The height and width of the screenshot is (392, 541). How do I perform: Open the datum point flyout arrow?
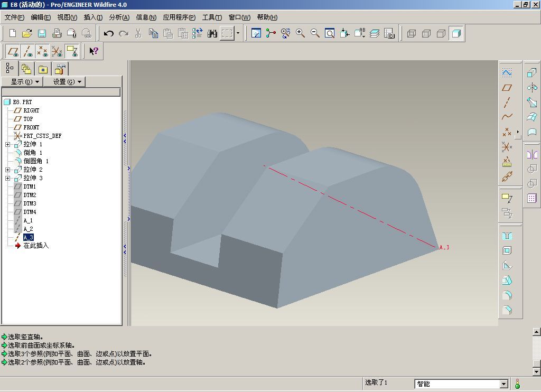coord(518,132)
